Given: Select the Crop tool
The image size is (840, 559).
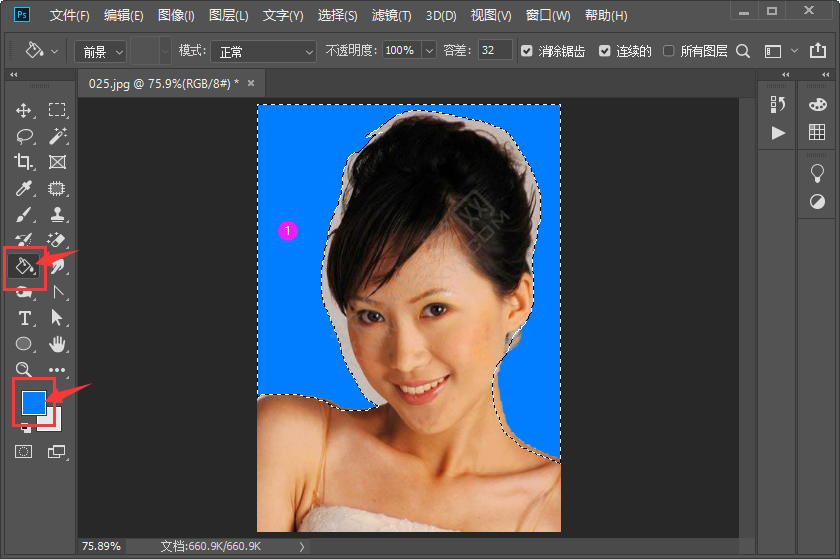Looking at the screenshot, I should (24, 162).
